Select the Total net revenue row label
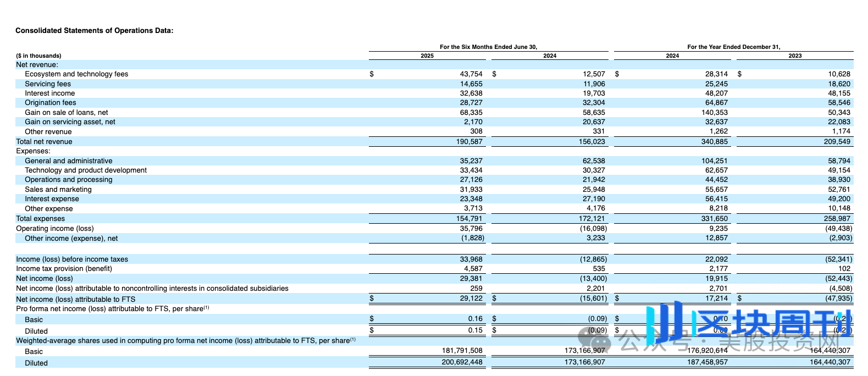 pos(44,142)
